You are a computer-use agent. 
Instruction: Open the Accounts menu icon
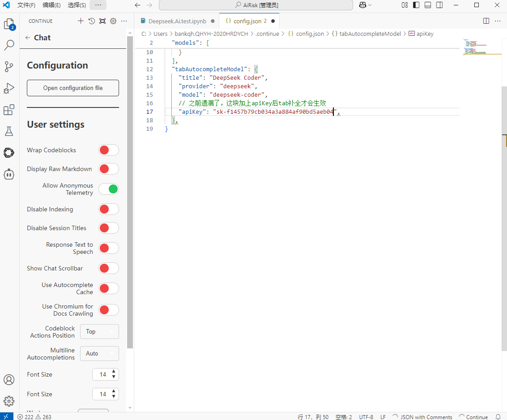(x=9, y=380)
